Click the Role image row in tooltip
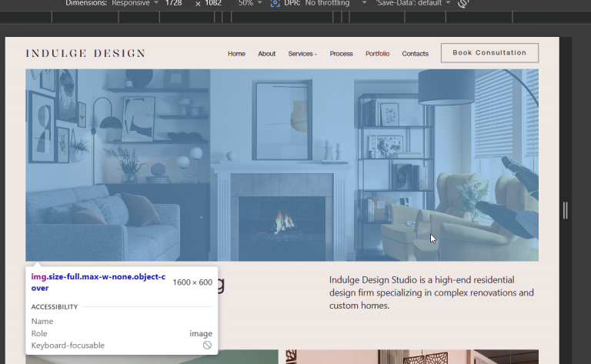 [122, 333]
